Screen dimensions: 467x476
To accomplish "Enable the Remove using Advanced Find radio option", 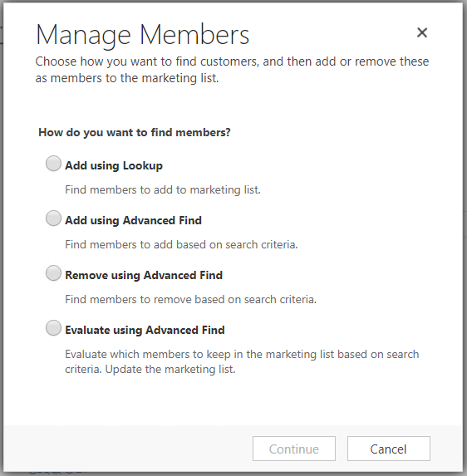I will (53, 273).
